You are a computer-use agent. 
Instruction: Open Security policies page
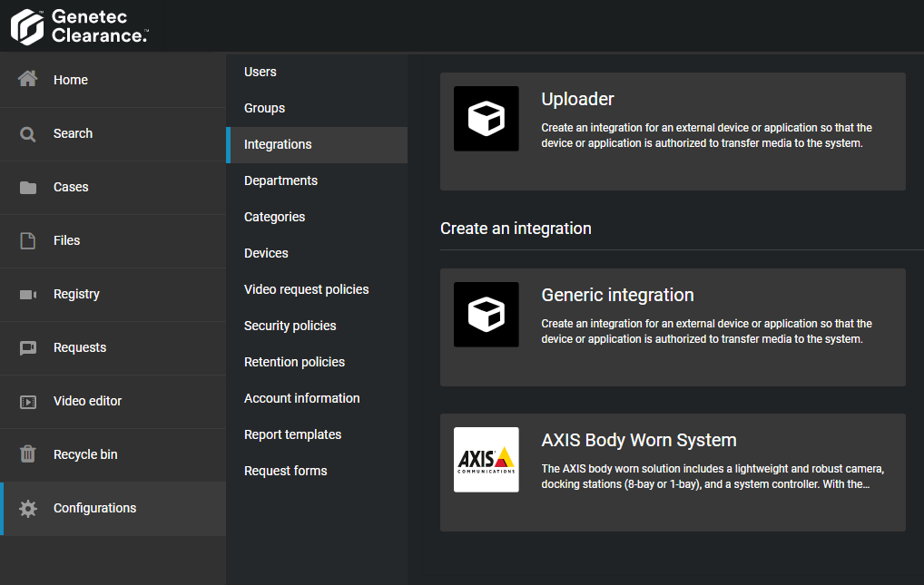(x=290, y=326)
